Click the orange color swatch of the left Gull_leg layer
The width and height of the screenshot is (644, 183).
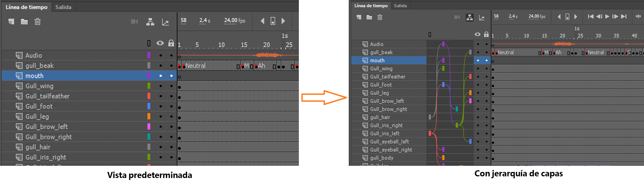(x=149, y=116)
